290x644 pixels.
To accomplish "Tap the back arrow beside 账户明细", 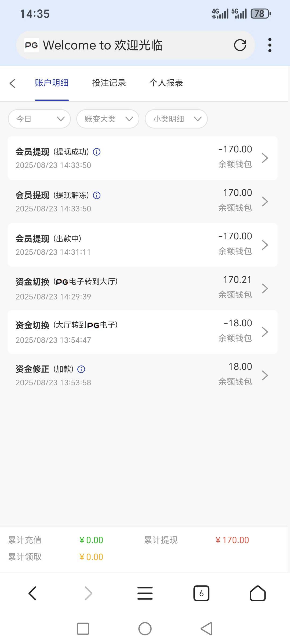I will (x=13, y=83).
